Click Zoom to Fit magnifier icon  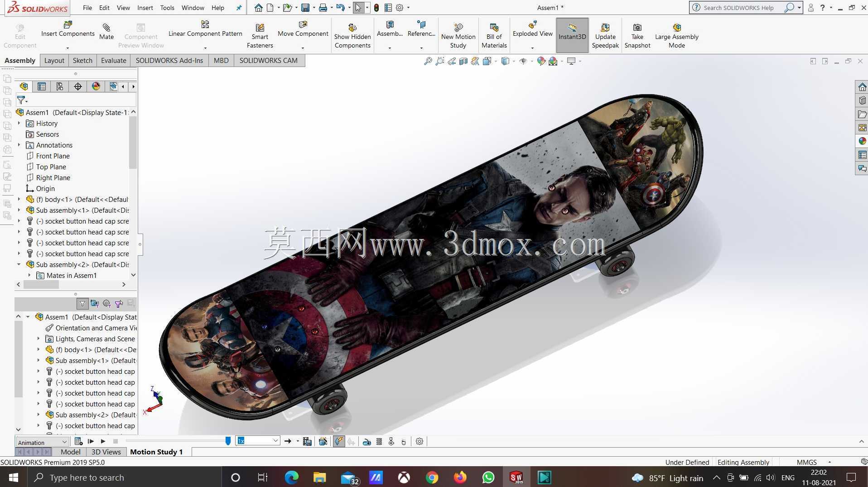[x=428, y=61]
